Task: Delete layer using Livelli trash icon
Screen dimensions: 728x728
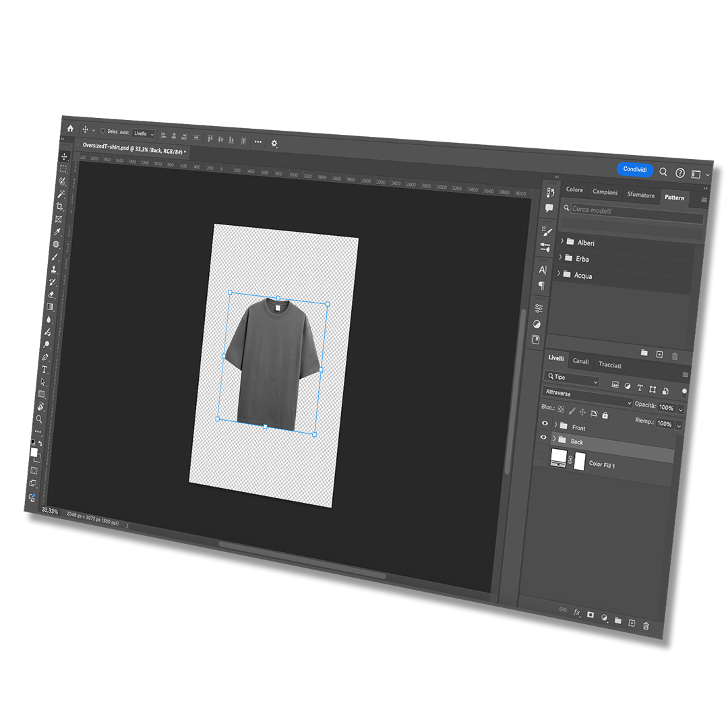Action: 646,626
